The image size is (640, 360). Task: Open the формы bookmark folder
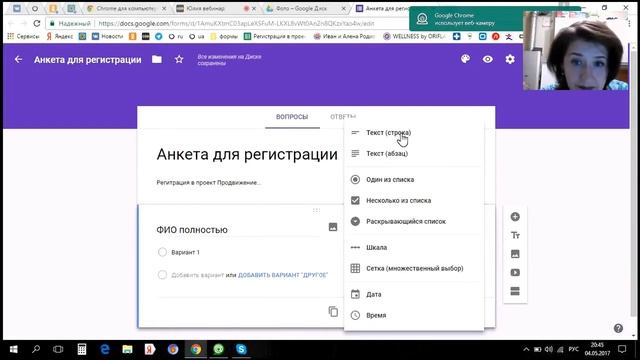pyautogui.click(x=224, y=36)
